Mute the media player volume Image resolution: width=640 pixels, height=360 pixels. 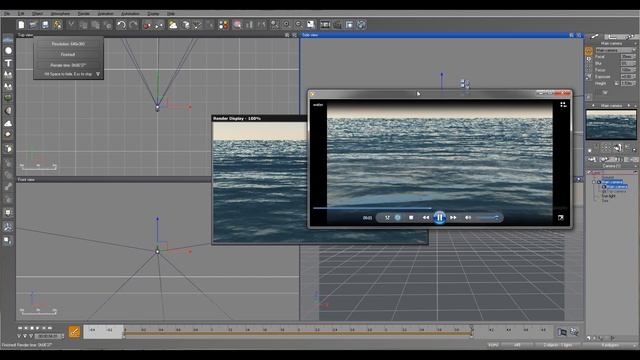coord(468,218)
